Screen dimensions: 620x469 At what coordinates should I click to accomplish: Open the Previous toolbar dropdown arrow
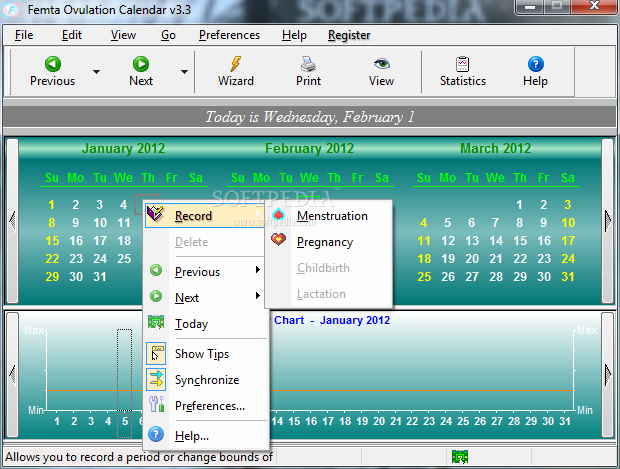96,72
